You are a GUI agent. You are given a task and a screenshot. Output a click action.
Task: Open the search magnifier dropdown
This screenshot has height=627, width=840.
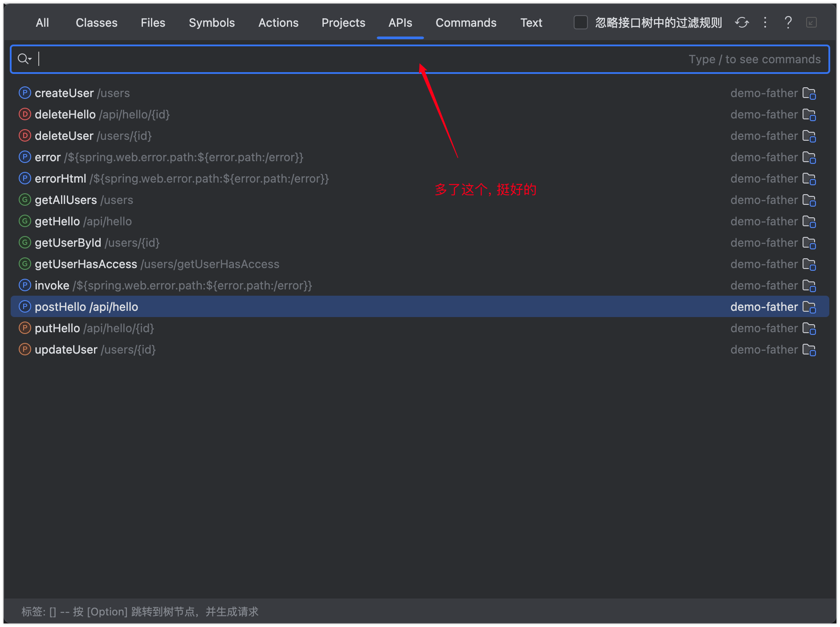coord(24,59)
